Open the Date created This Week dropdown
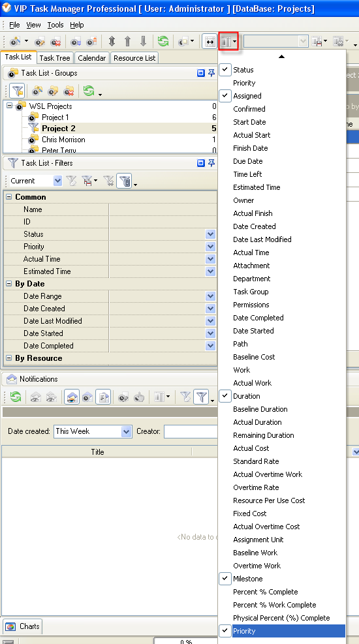Screen dimensions: 359x644 (126, 431)
